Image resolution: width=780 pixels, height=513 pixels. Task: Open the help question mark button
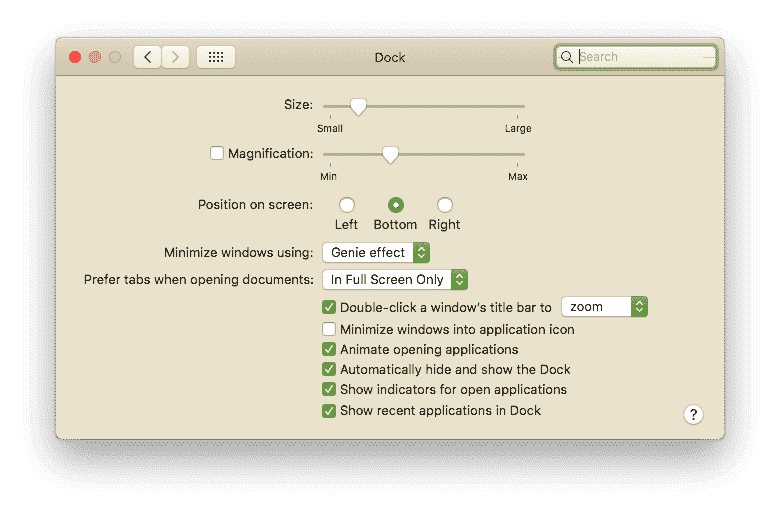pos(693,415)
